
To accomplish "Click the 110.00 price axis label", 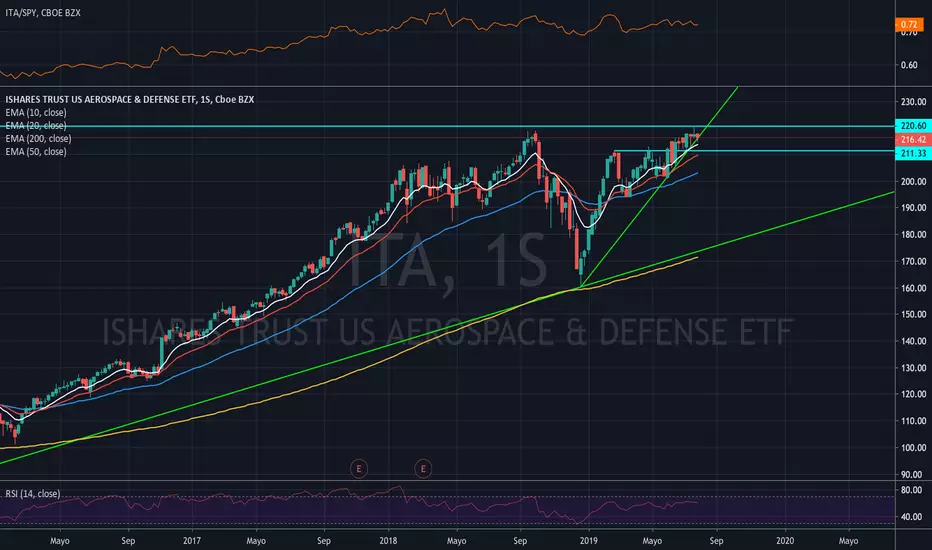I will click(x=913, y=420).
